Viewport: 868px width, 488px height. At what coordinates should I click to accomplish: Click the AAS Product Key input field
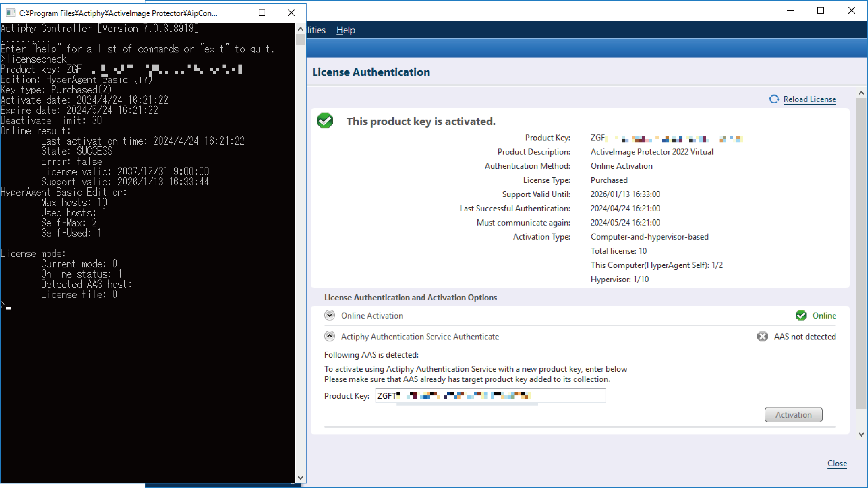click(x=491, y=396)
